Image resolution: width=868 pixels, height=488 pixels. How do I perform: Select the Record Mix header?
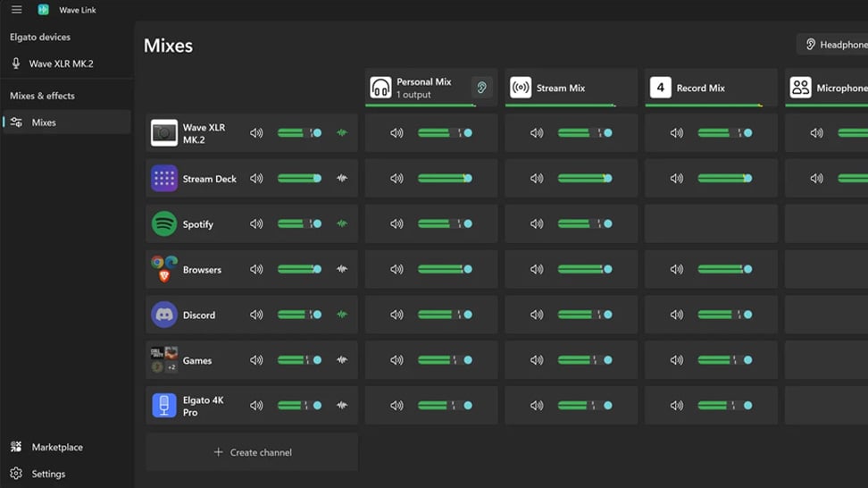[711, 88]
